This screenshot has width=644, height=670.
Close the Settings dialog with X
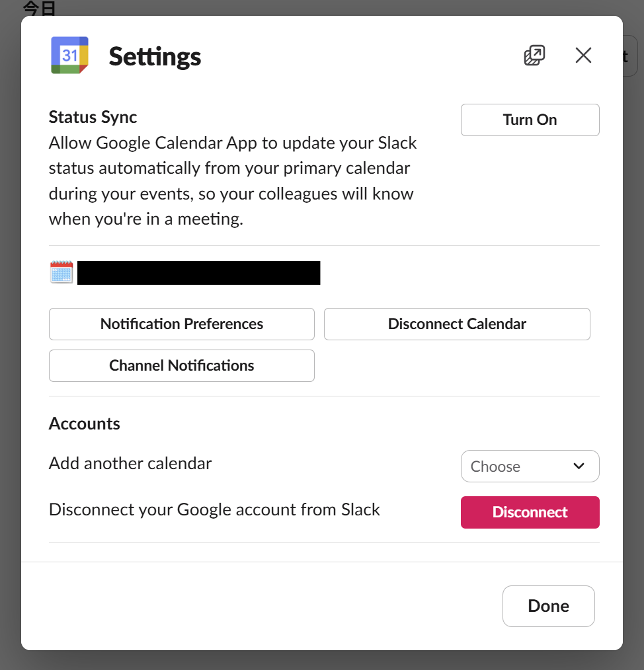(x=583, y=55)
